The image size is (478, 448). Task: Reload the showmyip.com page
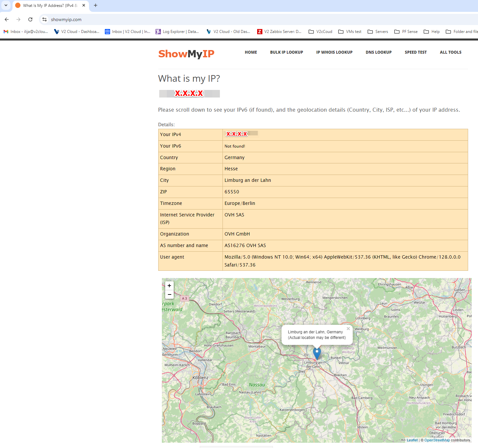click(30, 19)
